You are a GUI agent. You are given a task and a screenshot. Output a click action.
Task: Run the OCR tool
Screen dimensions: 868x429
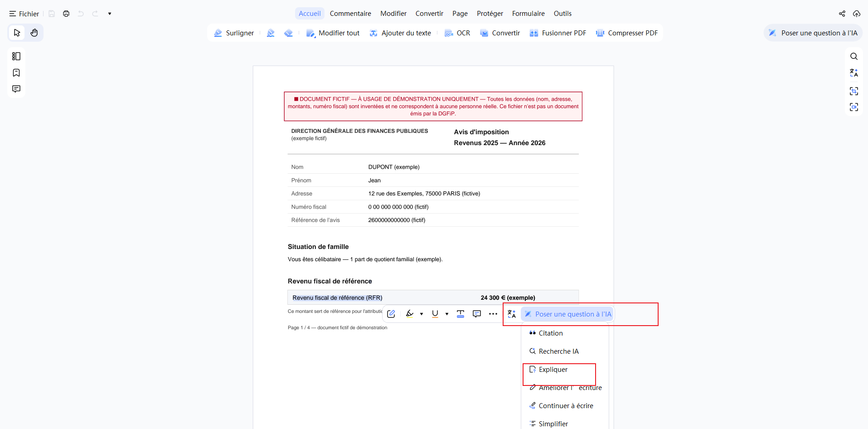457,33
